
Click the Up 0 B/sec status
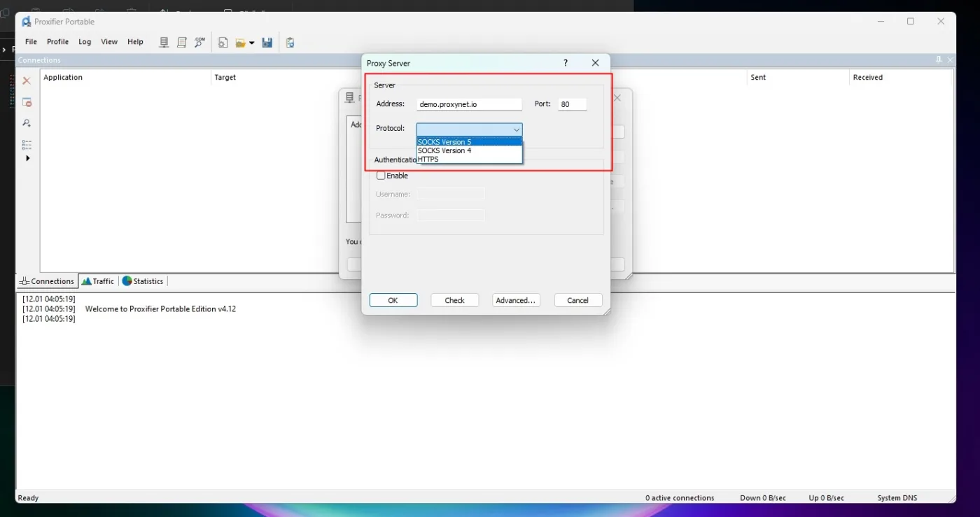827,498
